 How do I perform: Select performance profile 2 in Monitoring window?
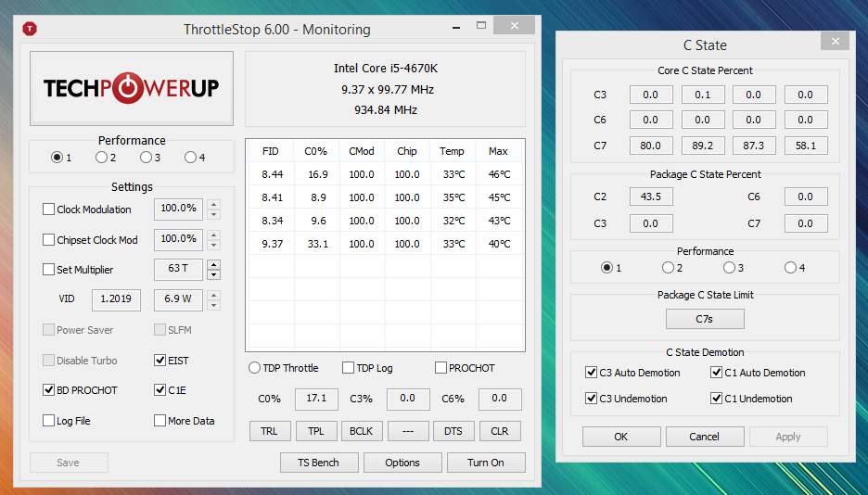click(101, 158)
